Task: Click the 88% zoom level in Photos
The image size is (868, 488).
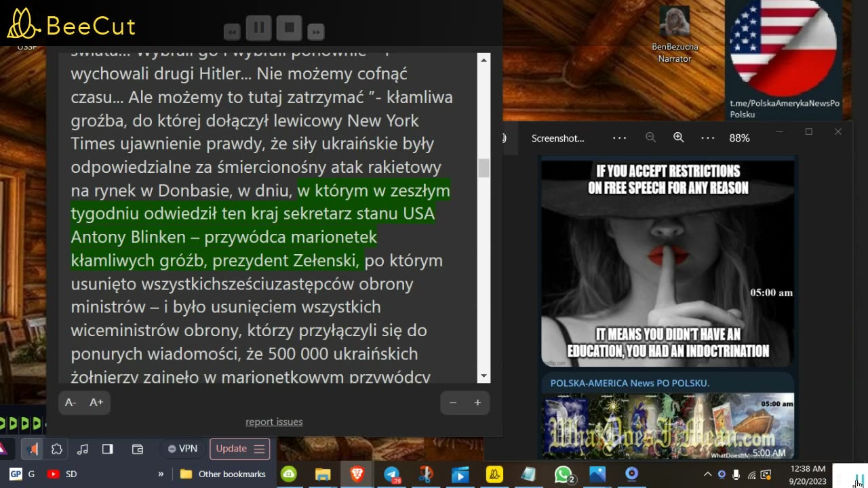Action: pyautogui.click(x=739, y=138)
